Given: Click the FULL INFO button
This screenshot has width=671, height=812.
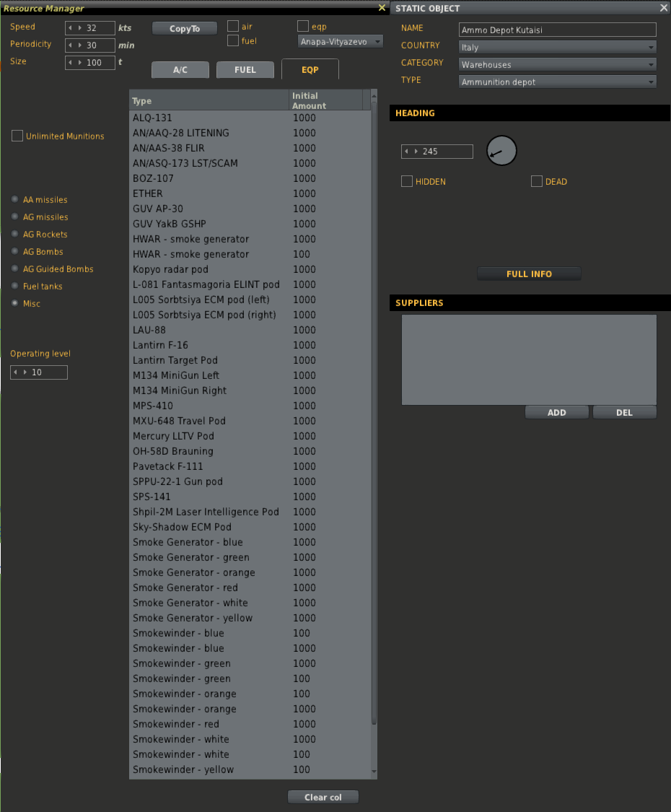Looking at the screenshot, I should [x=529, y=274].
